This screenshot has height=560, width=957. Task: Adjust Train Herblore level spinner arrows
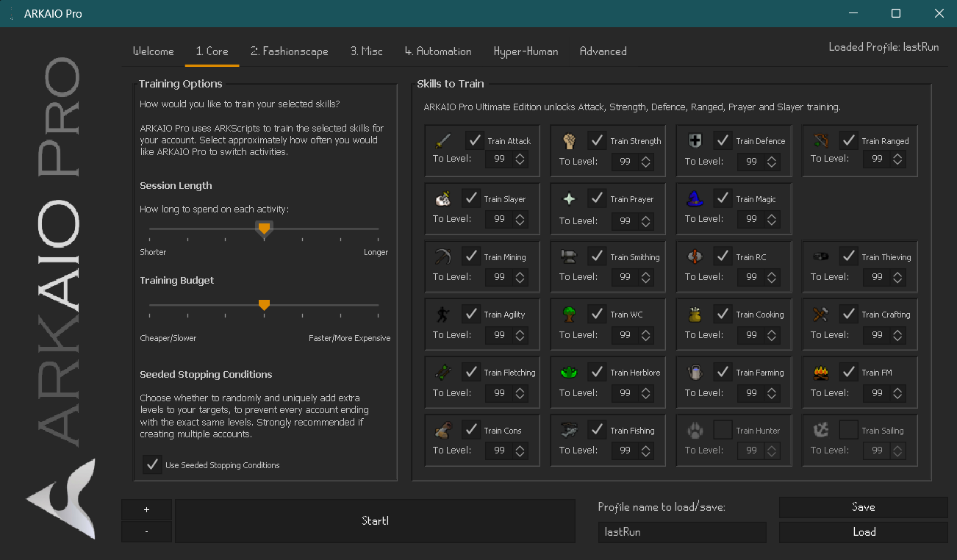(646, 393)
